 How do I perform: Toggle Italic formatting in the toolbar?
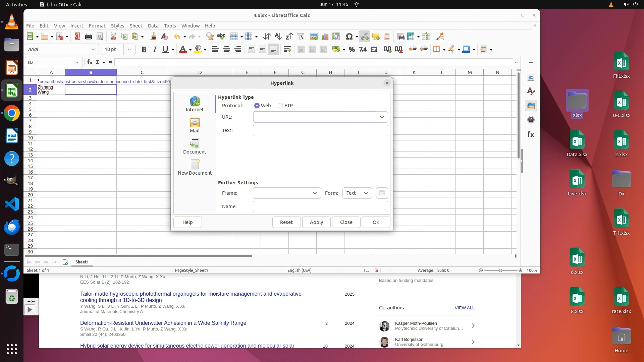tap(155, 50)
